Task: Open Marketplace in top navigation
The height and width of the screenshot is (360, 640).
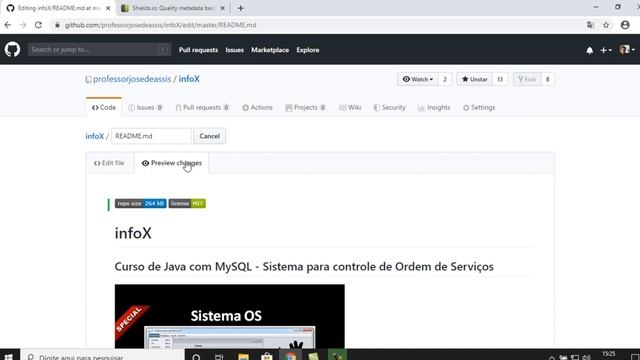Action: point(270,50)
